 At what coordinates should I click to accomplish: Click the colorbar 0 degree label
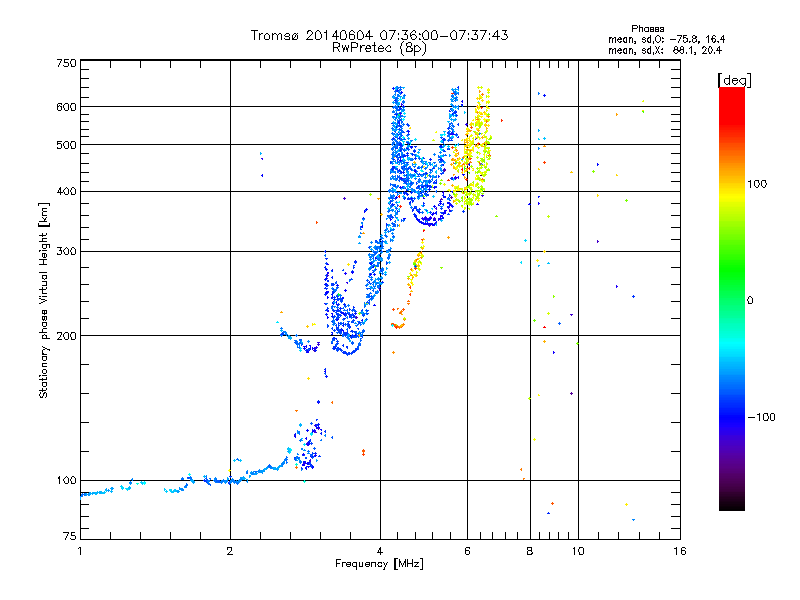750,300
